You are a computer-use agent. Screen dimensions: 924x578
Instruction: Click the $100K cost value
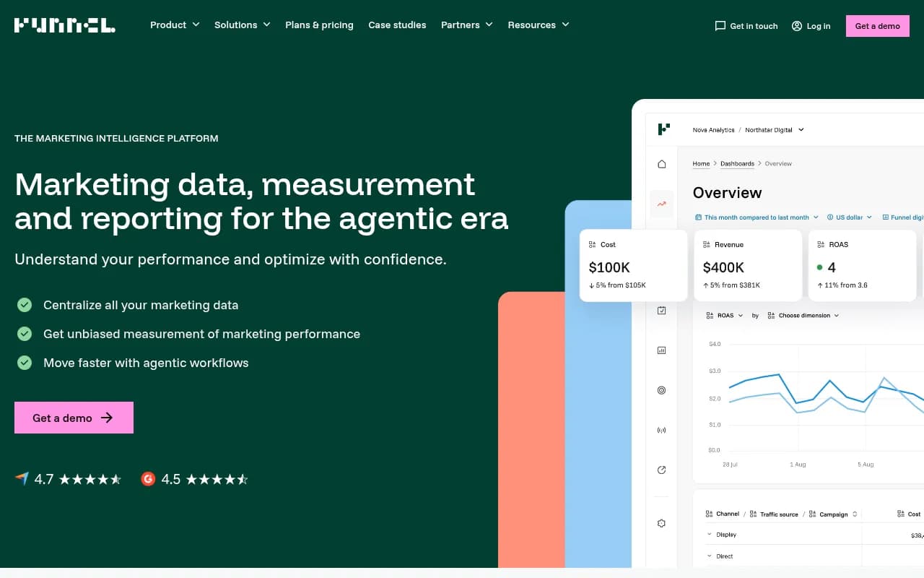609,267
